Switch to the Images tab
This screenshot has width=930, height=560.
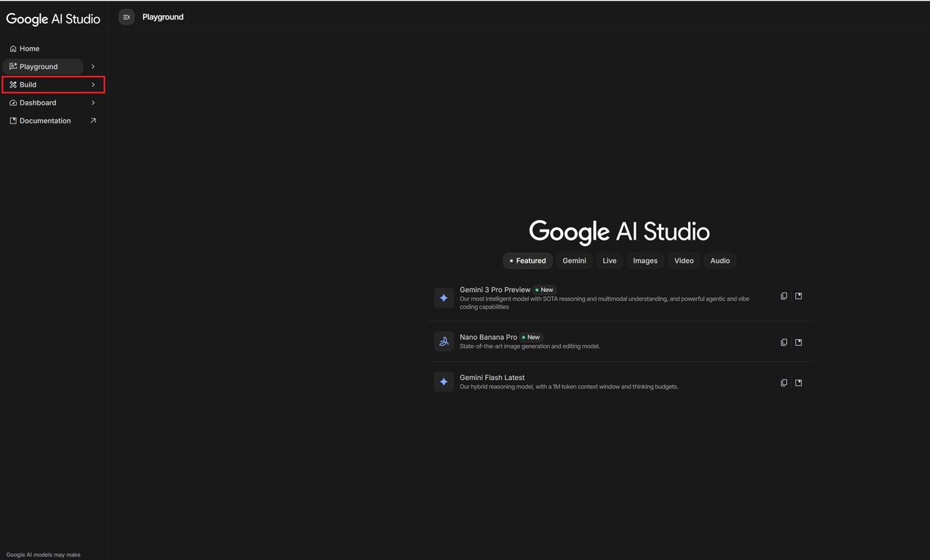coord(644,261)
